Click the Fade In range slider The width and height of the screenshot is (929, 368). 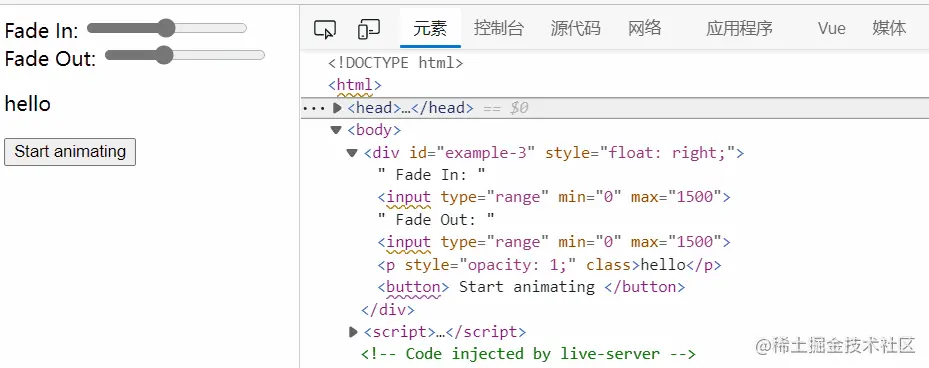tap(166, 28)
